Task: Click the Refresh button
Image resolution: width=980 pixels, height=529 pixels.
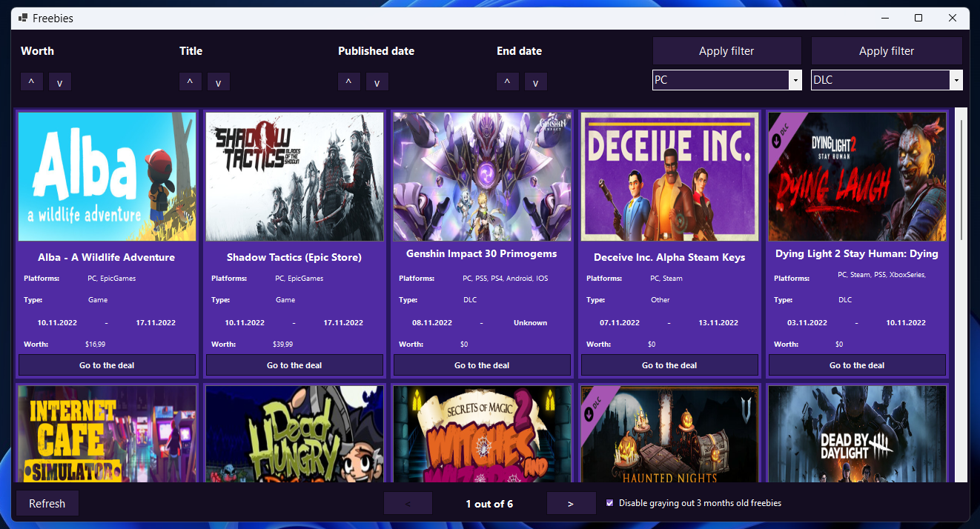Action: click(x=47, y=504)
